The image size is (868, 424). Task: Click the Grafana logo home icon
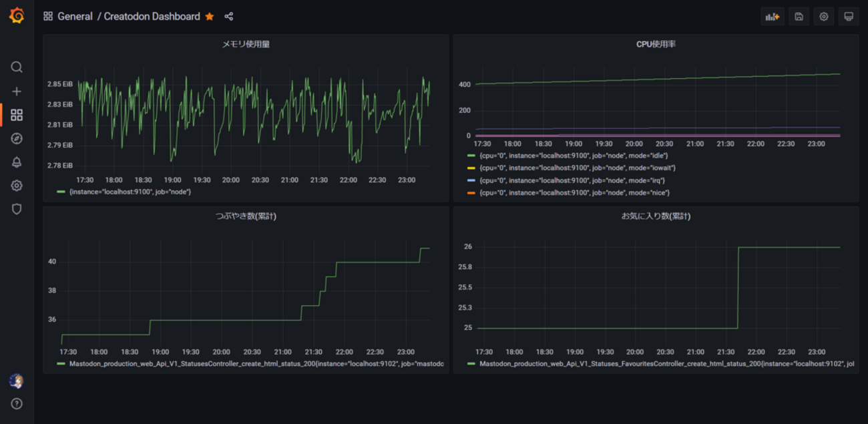(17, 16)
